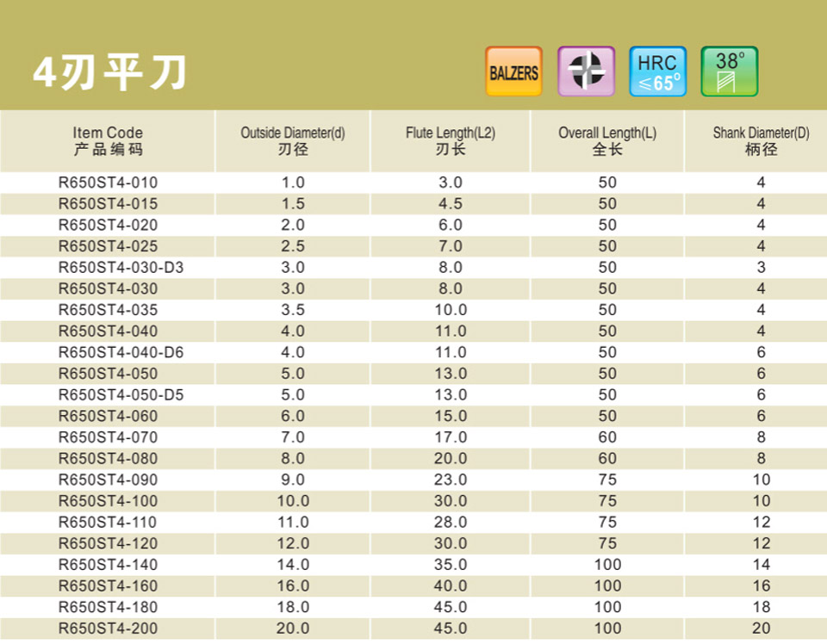
Task: Click item code R650ST4-010
Action: pos(108,183)
